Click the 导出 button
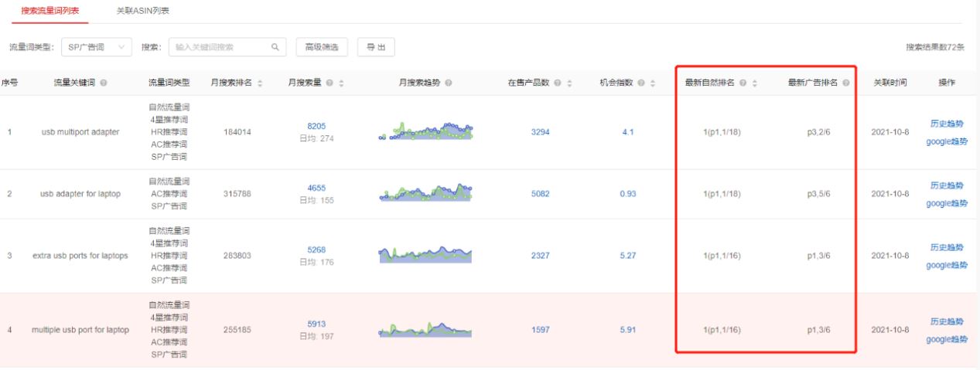The image size is (980, 370). tap(375, 47)
